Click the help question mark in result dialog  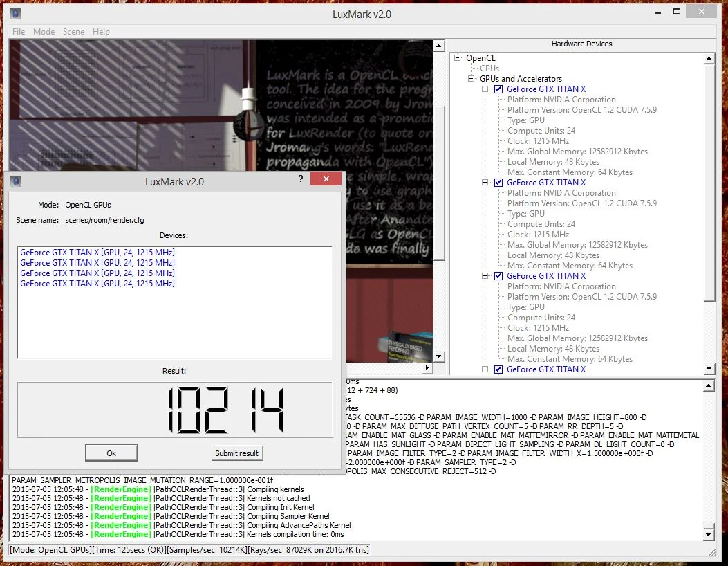[301, 179]
